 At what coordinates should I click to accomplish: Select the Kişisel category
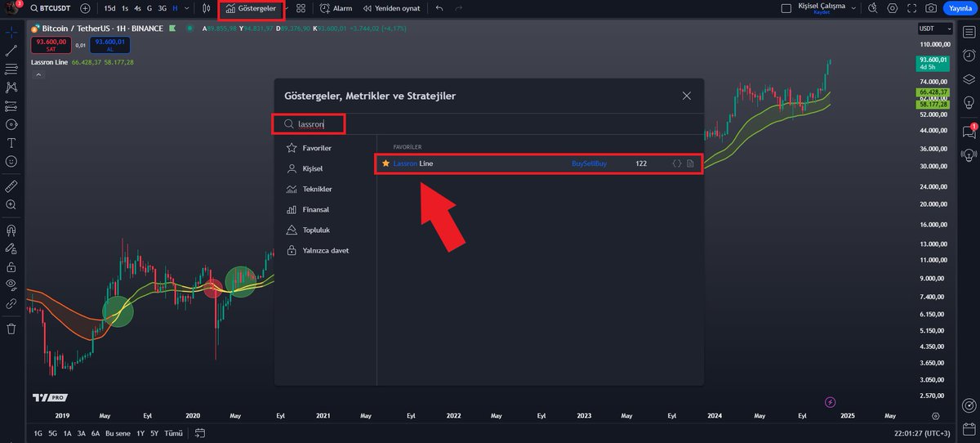(x=305, y=168)
